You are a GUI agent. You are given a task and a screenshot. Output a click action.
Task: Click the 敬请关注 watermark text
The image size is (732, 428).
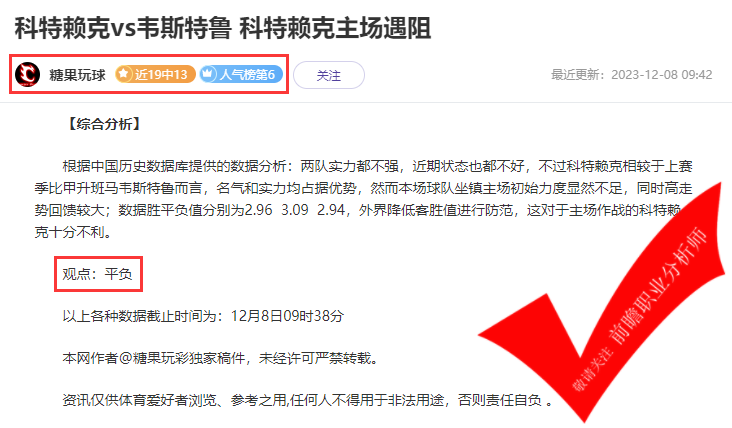point(591,369)
